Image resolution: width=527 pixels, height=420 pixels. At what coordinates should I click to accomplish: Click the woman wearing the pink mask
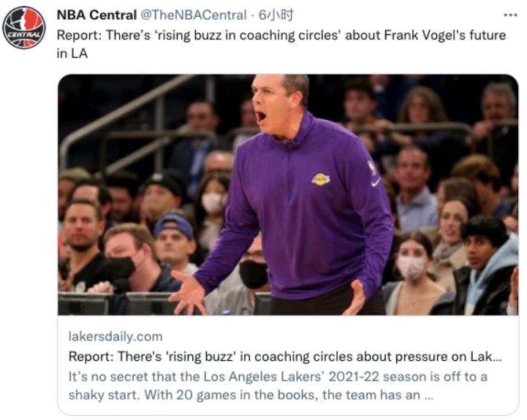(x=412, y=263)
